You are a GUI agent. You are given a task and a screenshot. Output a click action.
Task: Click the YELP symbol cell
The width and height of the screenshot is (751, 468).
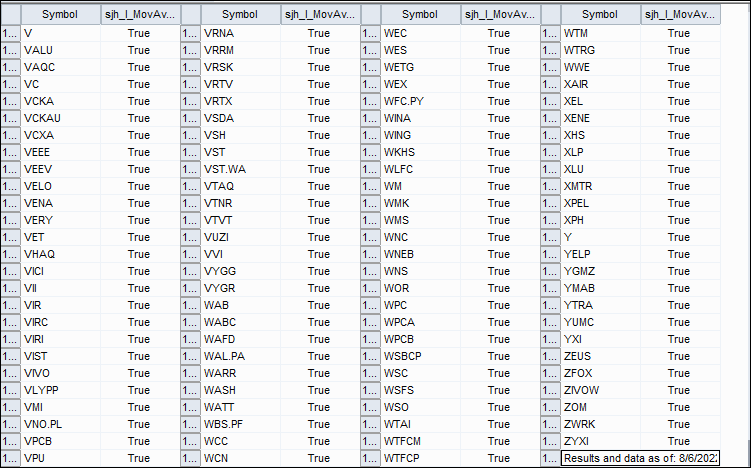pos(601,254)
